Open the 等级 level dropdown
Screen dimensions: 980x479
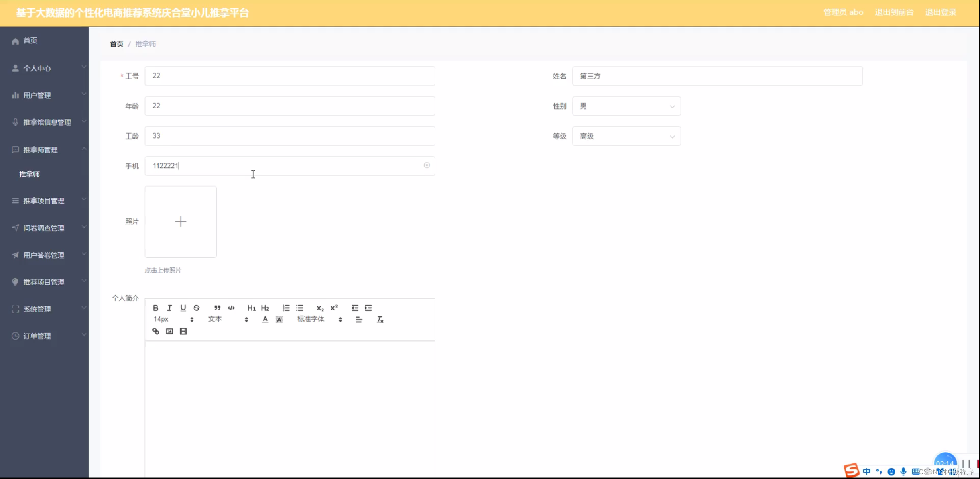coord(626,136)
